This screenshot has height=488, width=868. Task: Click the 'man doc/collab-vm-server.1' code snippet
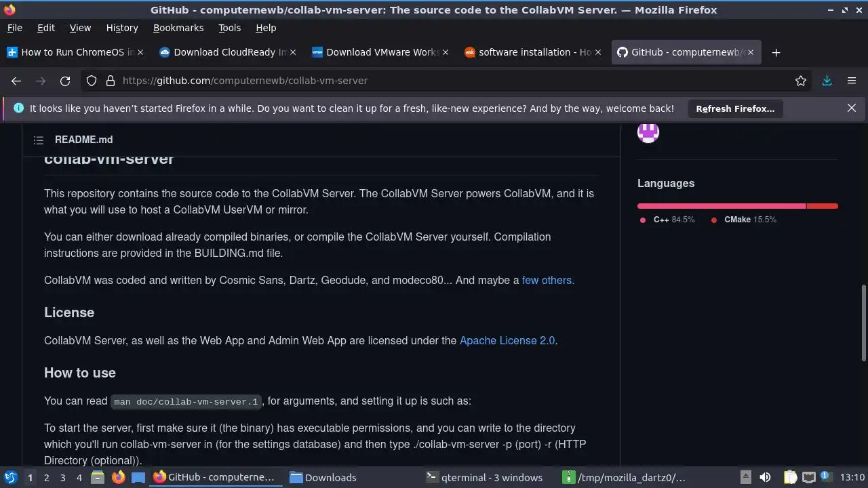click(x=186, y=401)
